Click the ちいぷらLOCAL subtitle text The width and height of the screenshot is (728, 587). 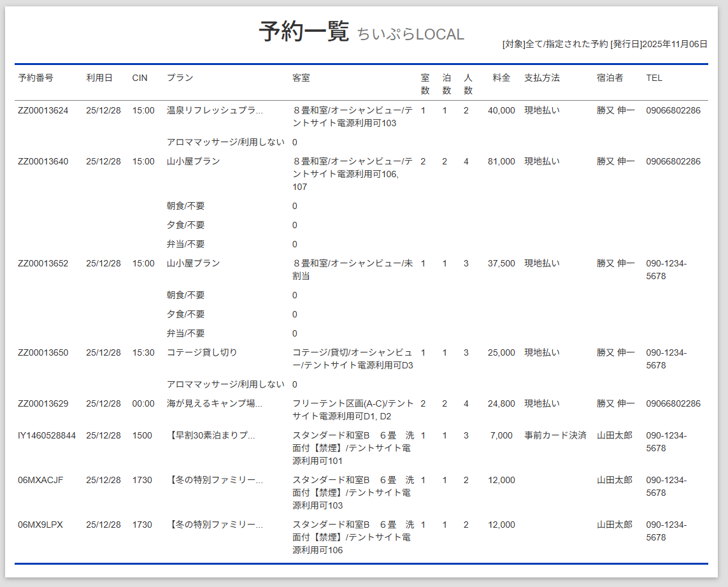click(410, 34)
